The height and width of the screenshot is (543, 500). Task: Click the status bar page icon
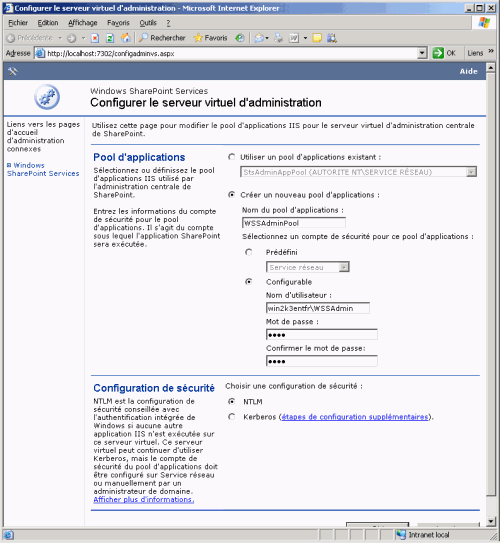click(8, 535)
